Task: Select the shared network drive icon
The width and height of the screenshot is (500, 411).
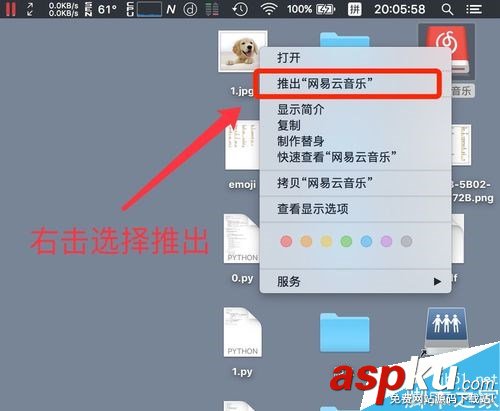Action: (x=447, y=331)
